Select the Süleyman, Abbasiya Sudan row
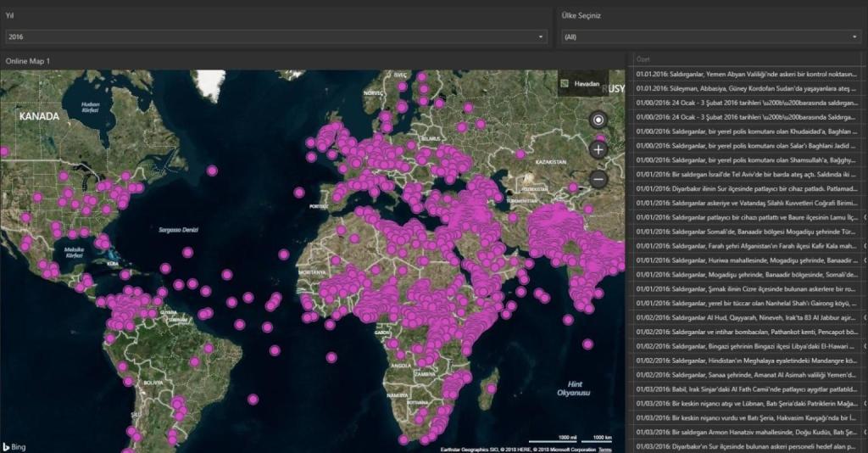Screen dimensions: 868x453 pos(748,88)
